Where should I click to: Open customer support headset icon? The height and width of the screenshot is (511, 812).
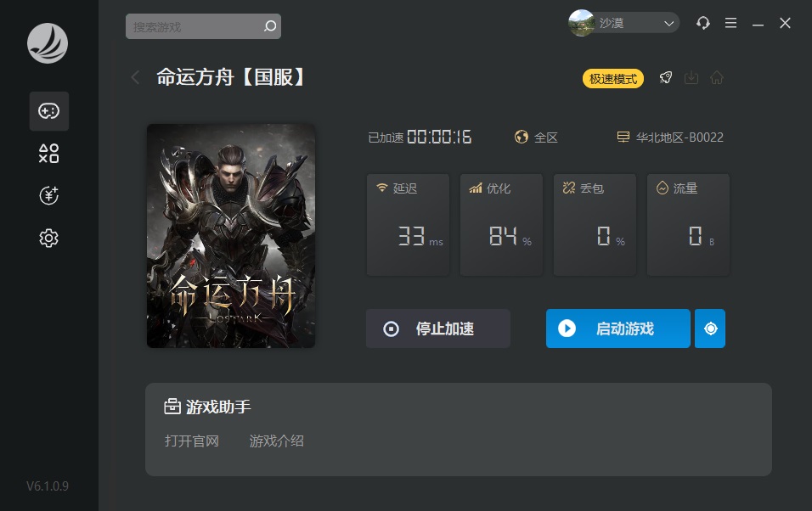702,23
